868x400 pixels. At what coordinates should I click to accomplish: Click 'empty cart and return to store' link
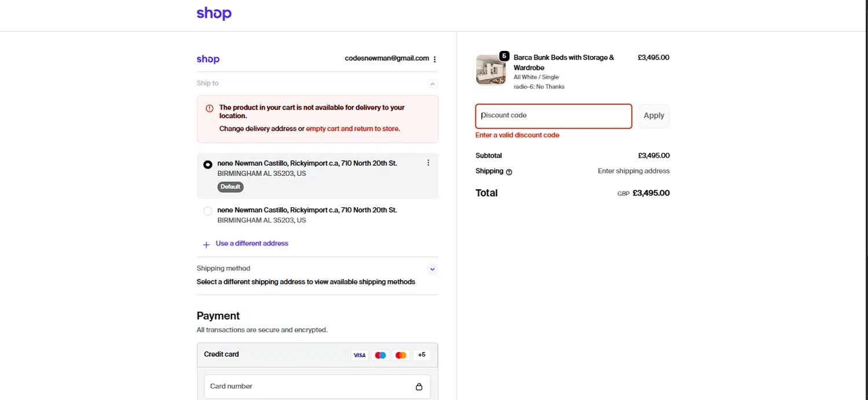tap(352, 129)
